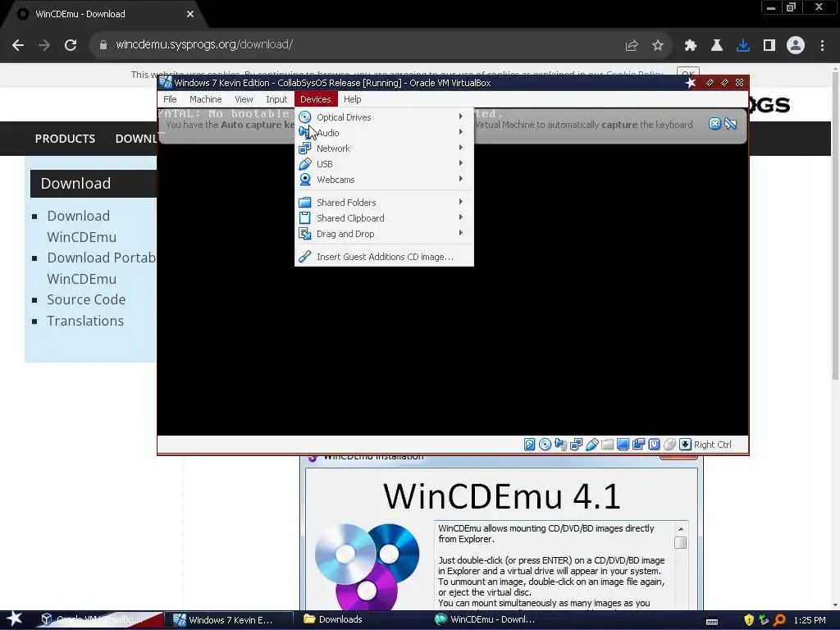Click the Shared Folders folder icon in menu
This screenshot has height=630, width=840.
pos(305,203)
